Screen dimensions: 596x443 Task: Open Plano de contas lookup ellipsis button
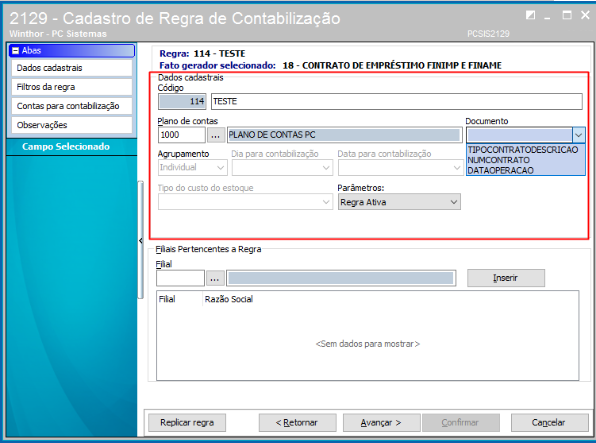tap(216, 135)
